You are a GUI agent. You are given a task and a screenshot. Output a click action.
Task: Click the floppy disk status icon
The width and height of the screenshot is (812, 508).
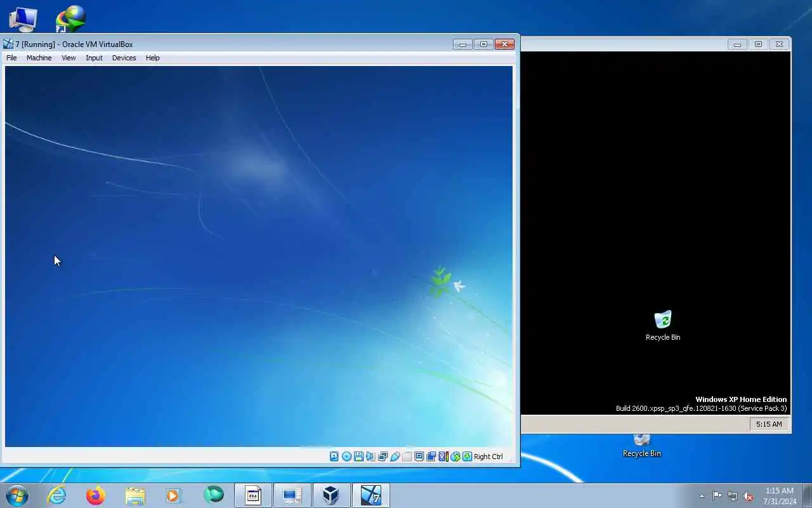point(358,457)
